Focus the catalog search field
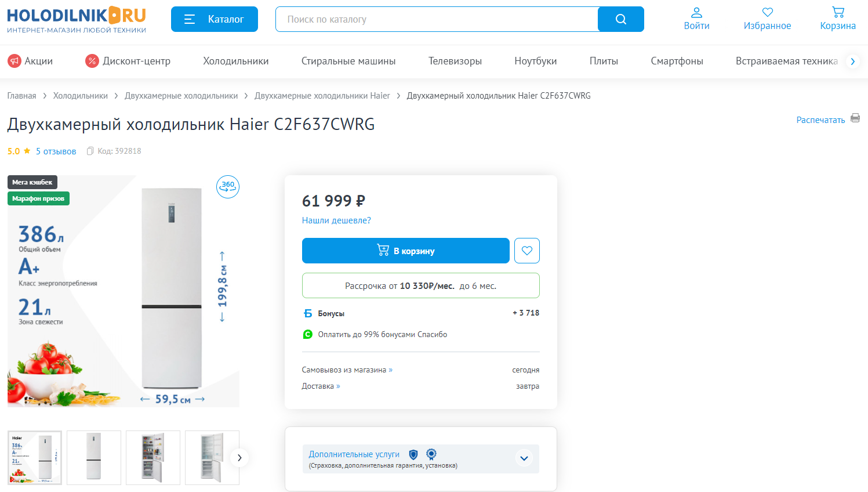Viewport: 868px width, 492px height. (x=437, y=19)
